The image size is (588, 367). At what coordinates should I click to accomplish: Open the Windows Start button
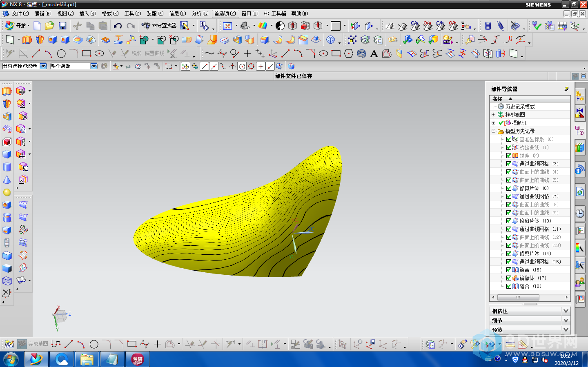[x=11, y=360]
